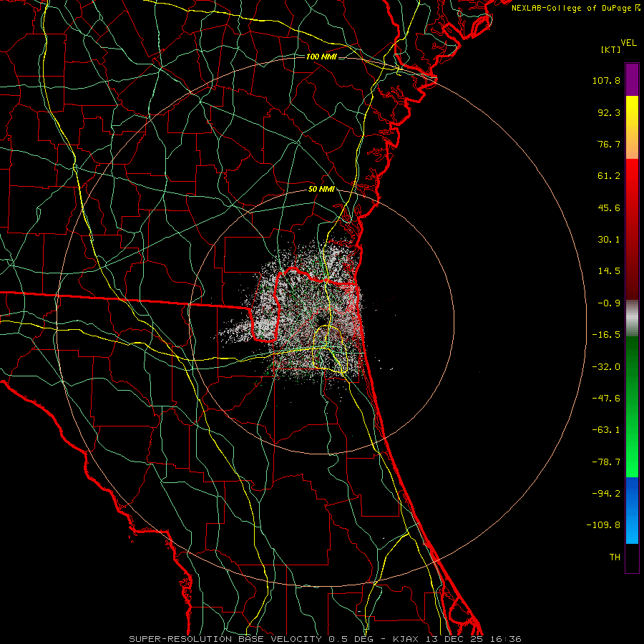The height and width of the screenshot is (644, 644).
Task: Select the blue segment of velocity color bar
Action: [x=632, y=510]
